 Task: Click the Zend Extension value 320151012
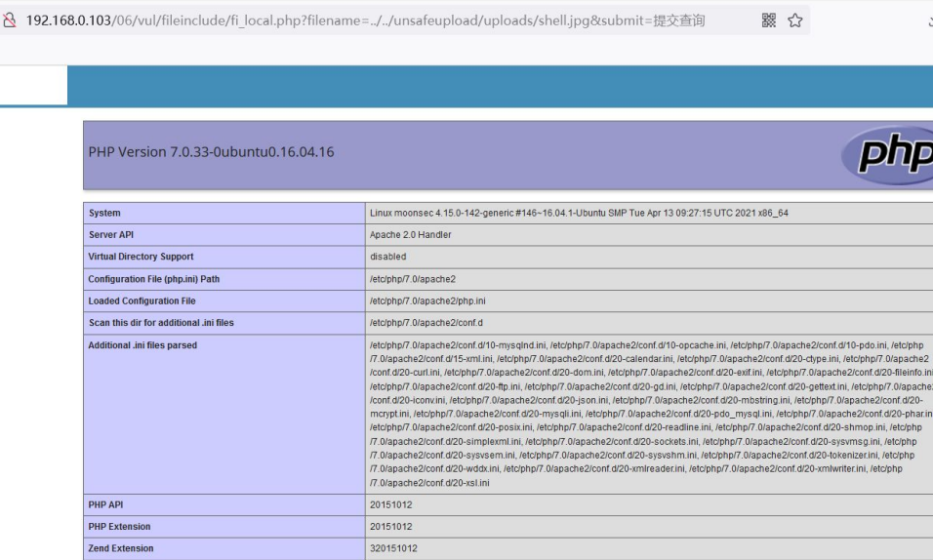[x=393, y=548]
